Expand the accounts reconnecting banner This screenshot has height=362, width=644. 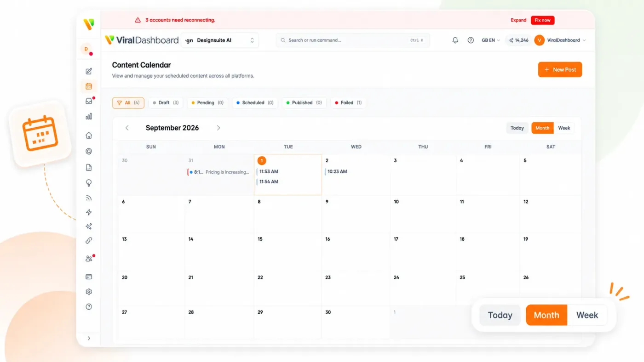518,20
